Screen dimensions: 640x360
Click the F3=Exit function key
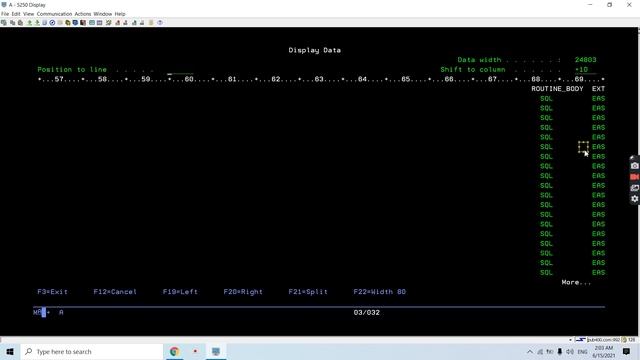coord(53,292)
